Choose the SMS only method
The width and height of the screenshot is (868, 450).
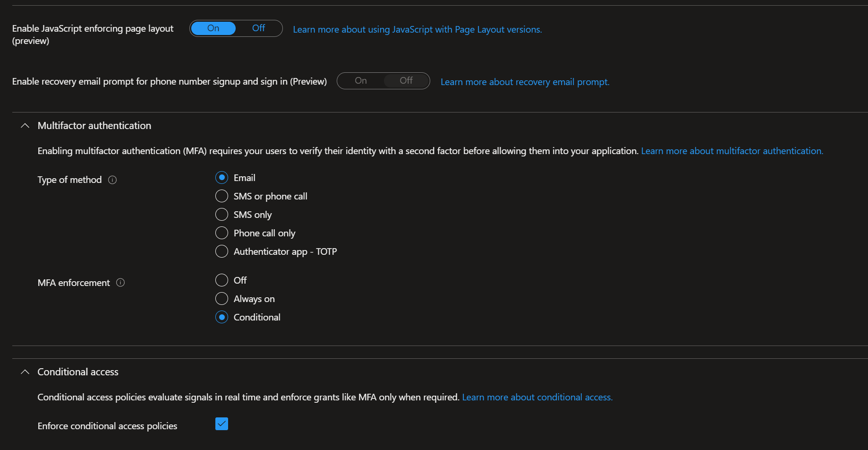point(221,215)
